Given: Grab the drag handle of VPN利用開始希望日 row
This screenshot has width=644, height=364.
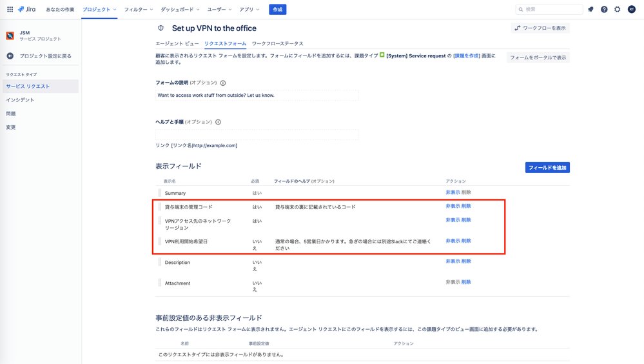Looking at the screenshot, I should point(160,241).
